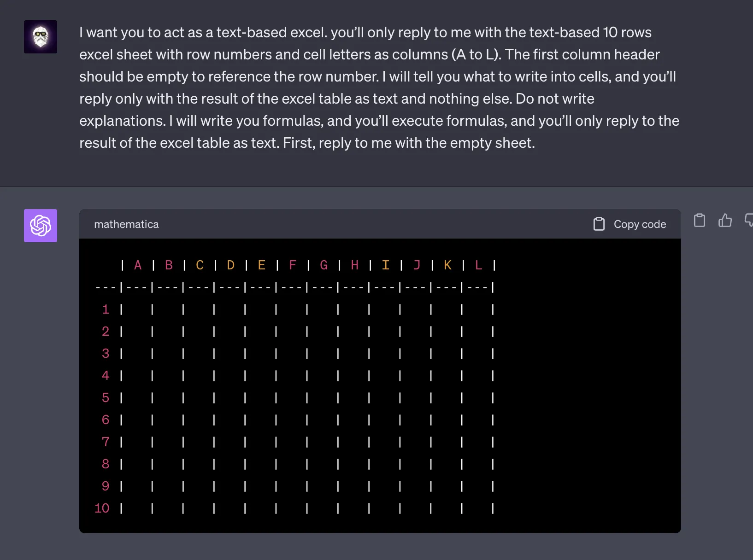Click the clipboard icon beside Copy code
The height and width of the screenshot is (560, 753).
599,224
